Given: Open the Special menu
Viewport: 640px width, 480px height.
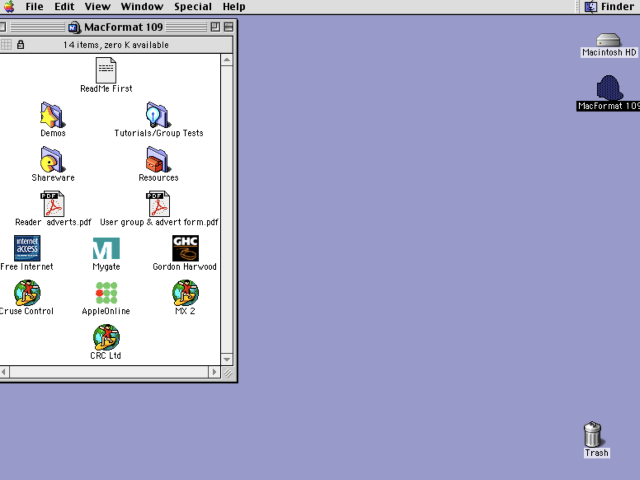Looking at the screenshot, I should (x=193, y=7).
